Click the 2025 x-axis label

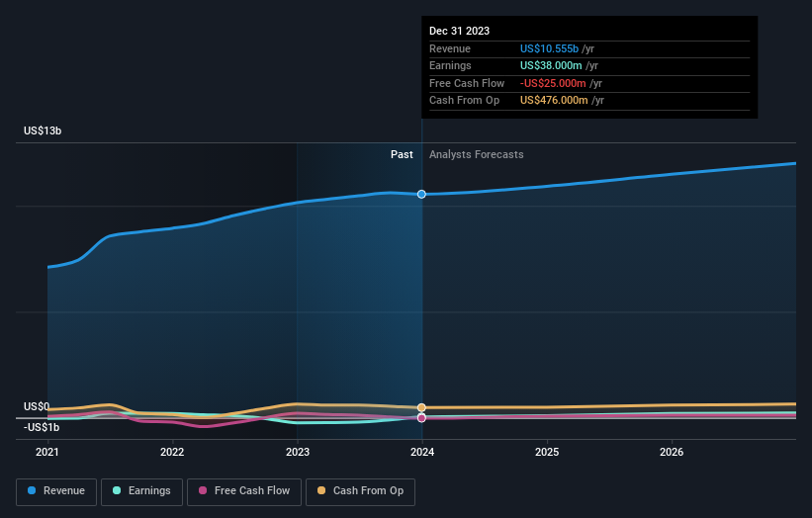[547, 453]
